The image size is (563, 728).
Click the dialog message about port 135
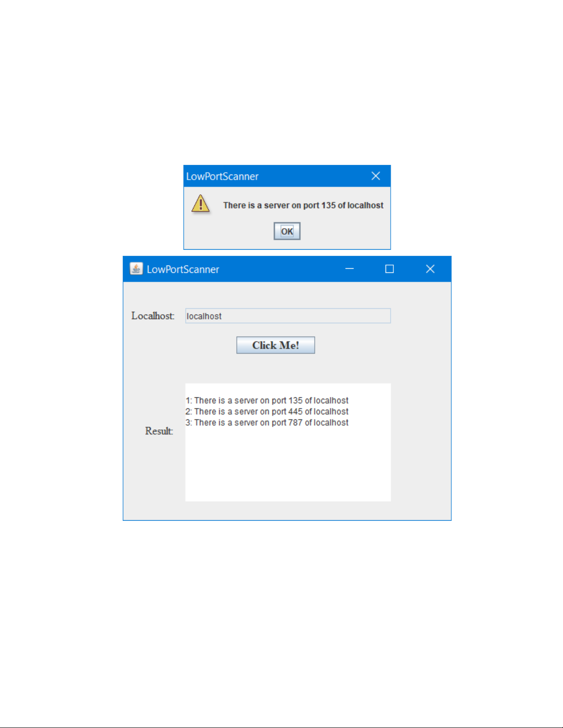303,205
